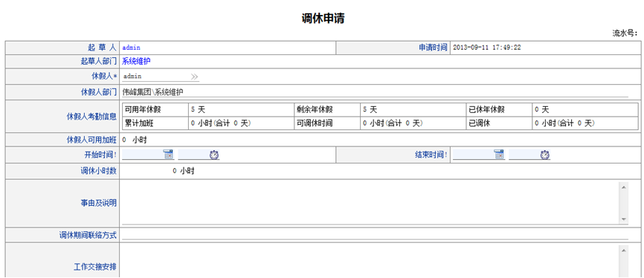Open the 休假人 selector double-arrow icon
The height and width of the screenshot is (278, 644).
pos(194,77)
